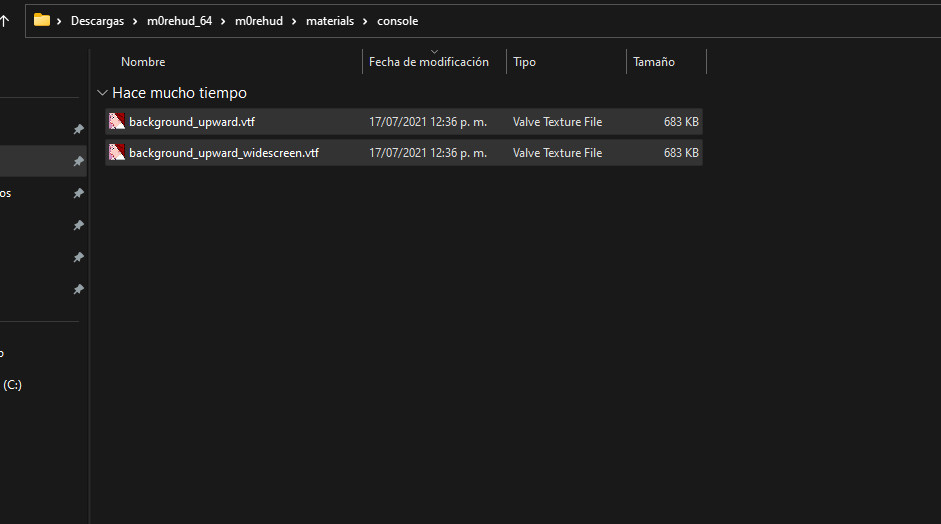Image resolution: width=941 pixels, height=524 pixels.
Task: Click the background_upward_widescreen.vtf file icon
Action: tap(117, 153)
